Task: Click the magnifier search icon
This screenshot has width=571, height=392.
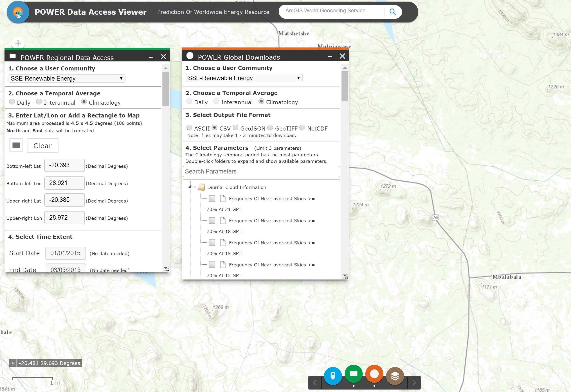Action: (x=392, y=12)
